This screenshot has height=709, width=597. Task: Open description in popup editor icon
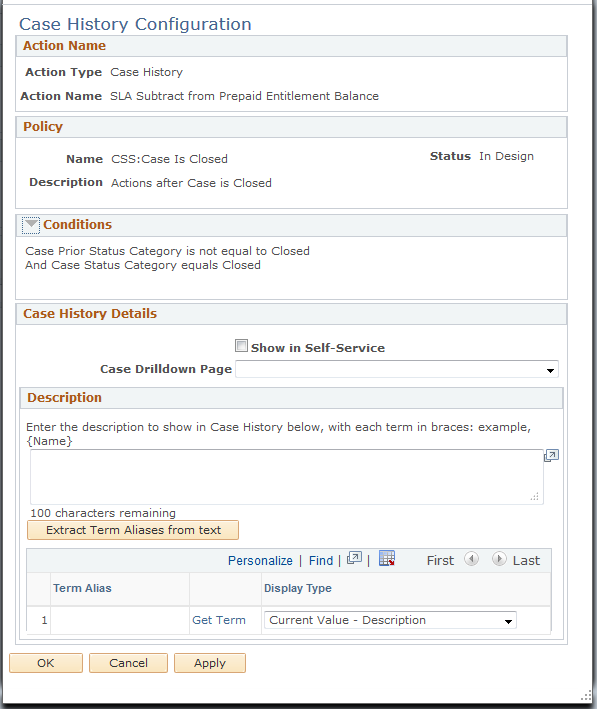(x=551, y=455)
